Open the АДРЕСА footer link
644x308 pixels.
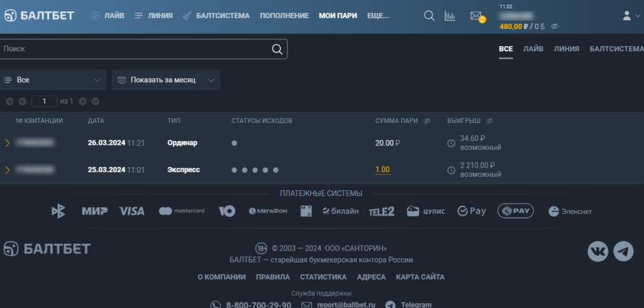click(x=371, y=277)
